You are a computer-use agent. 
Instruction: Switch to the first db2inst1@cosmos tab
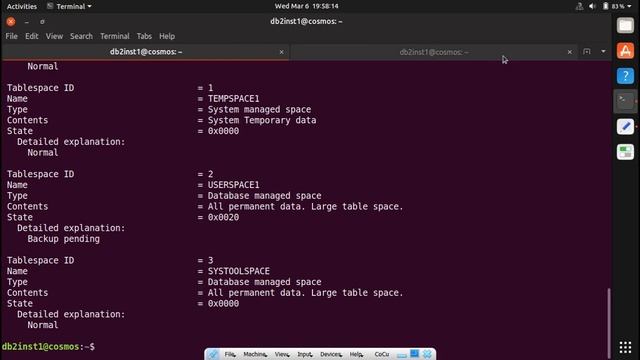(146, 52)
